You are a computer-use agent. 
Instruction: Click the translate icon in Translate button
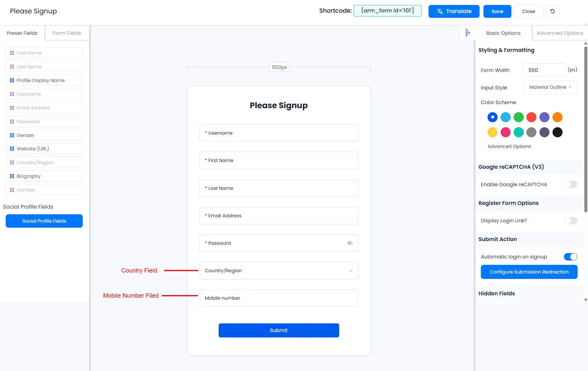[x=440, y=11]
